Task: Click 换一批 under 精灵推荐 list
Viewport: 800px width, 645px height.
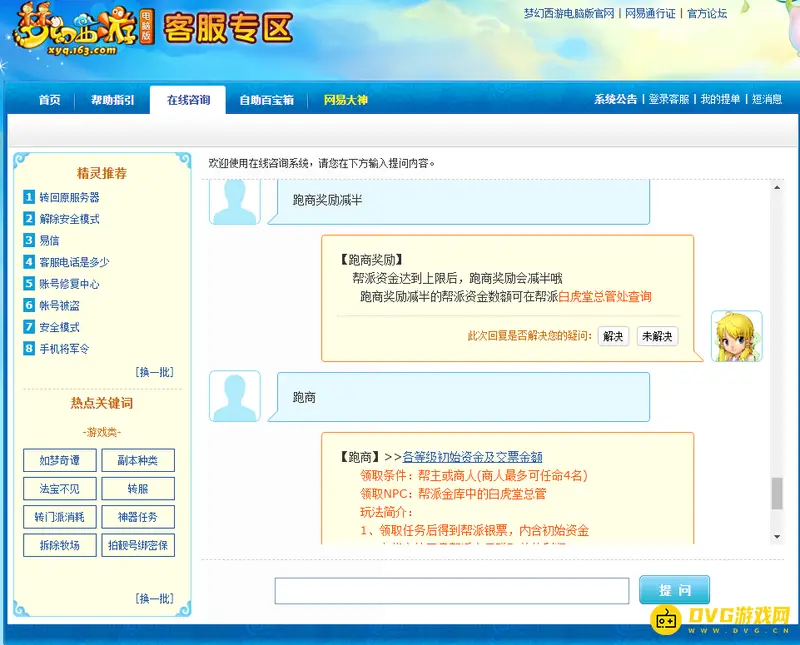Action: pyautogui.click(x=155, y=372)
